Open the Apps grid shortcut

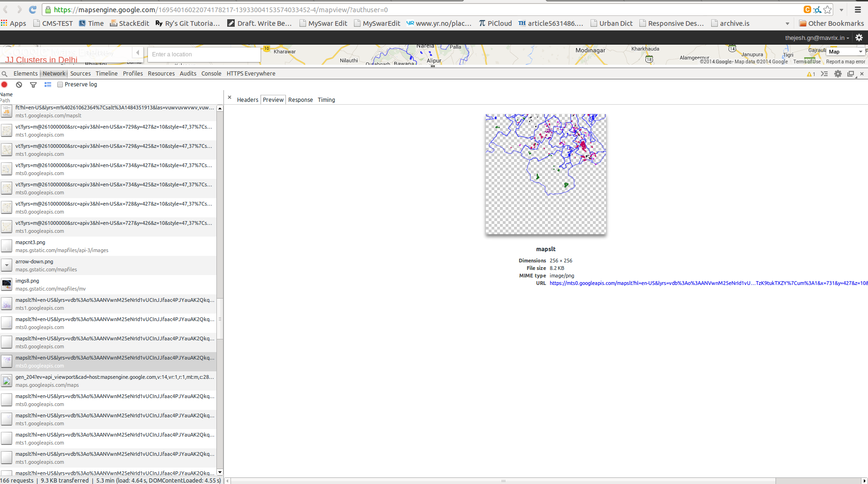(x=14, y=23)
